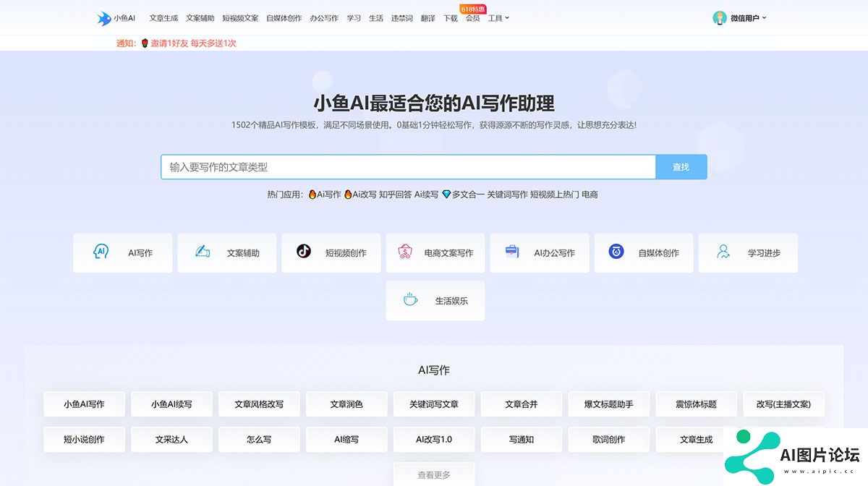The height and width of the screenshot is (486, 868).
Task: Focus the 输入要写作的文章类型 search field
Action: [408, 167]
